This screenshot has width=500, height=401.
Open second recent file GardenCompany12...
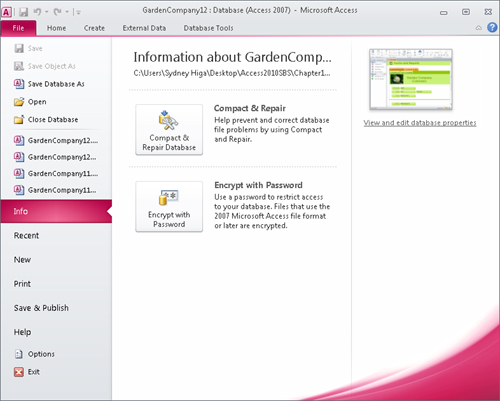click(x=62, y=157)
